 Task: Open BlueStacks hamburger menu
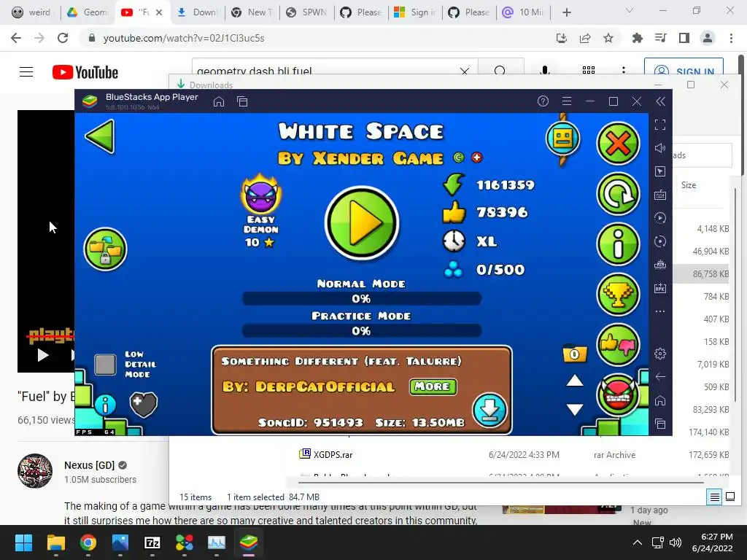point(566,101)
